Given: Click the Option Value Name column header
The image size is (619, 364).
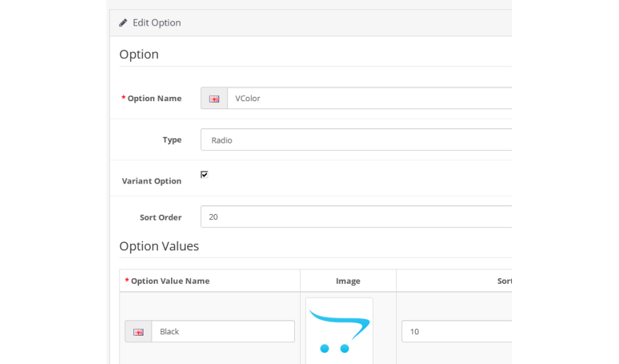Looking at the screenshot, I should click(170, 281).
